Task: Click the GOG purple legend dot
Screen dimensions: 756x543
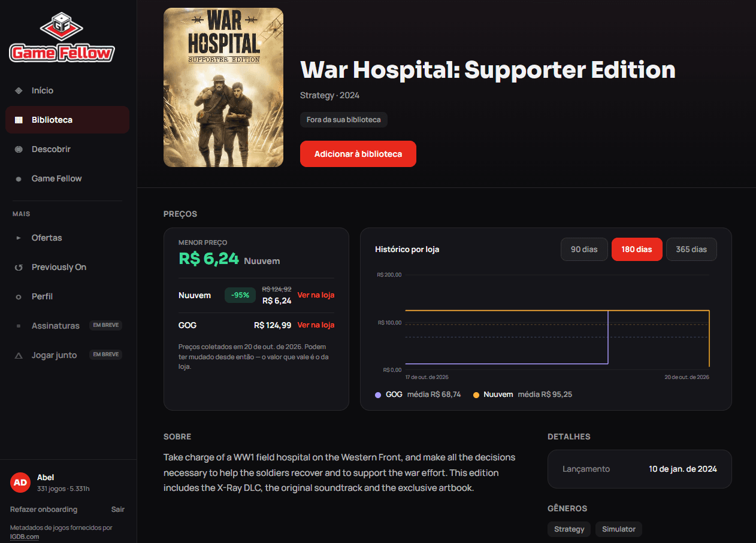Action: point(377,395)
